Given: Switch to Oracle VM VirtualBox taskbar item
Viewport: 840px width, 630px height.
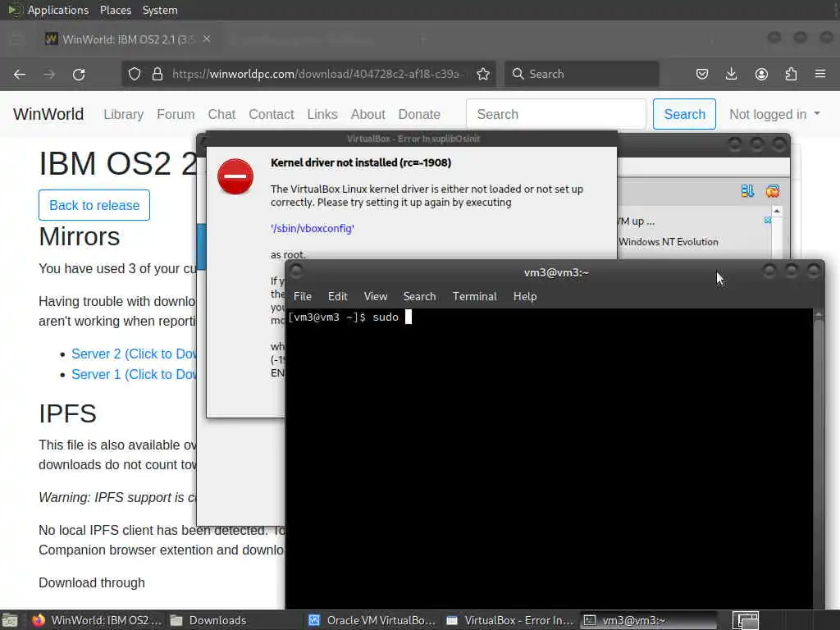Looking at the screenshot, I should click(372, 620).
